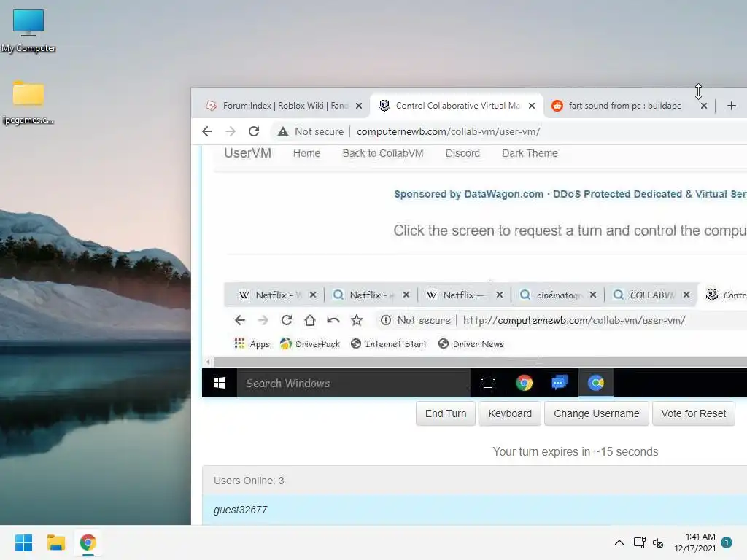The image size is (747, 560).
Task: Go to Home in navbar
Action: point(306,153)
